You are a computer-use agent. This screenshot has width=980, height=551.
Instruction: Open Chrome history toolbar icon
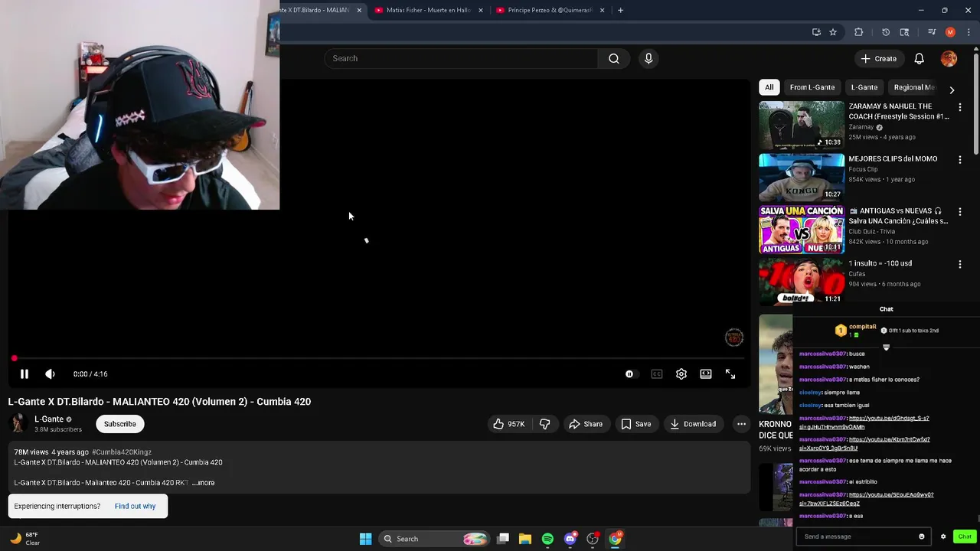[x=886, y=32]
